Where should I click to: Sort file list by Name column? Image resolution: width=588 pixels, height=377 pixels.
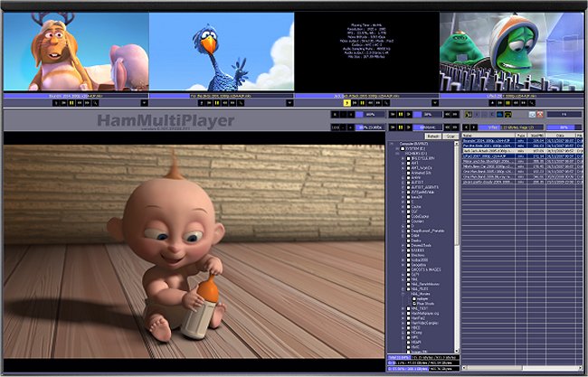[488, 136]
